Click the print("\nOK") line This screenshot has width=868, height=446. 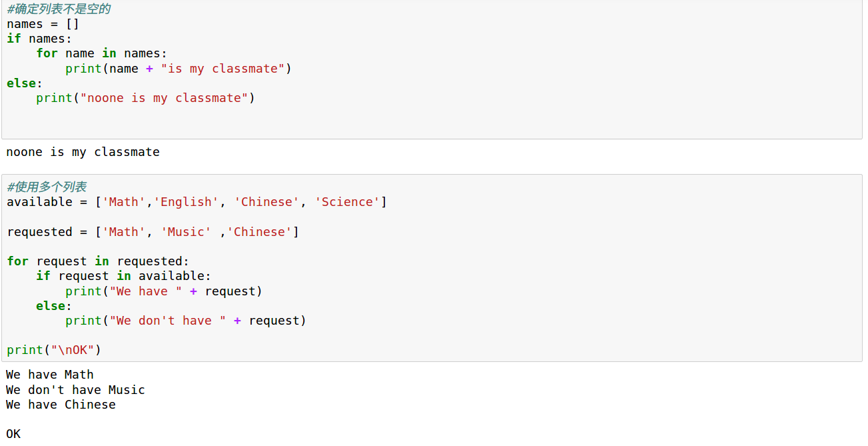pos(54,350)
